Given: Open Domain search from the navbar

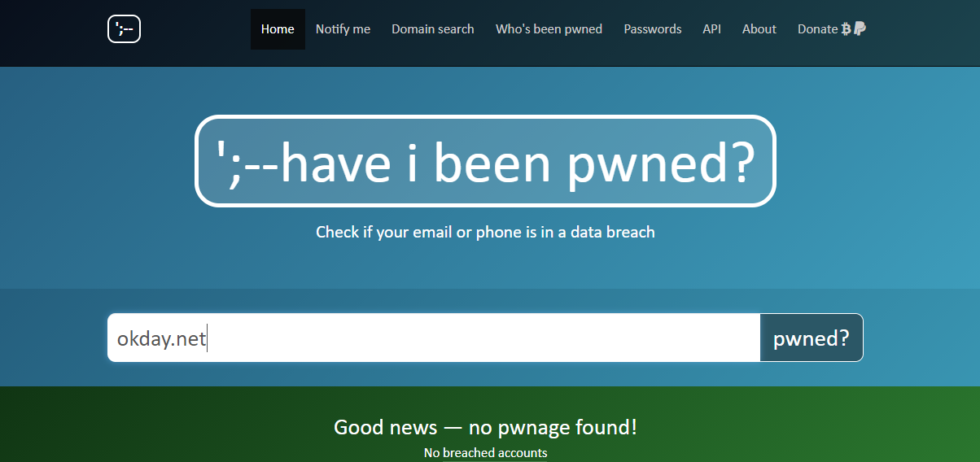Looking at the screenshot, I should pyautogui.click(x=432, y=29).
